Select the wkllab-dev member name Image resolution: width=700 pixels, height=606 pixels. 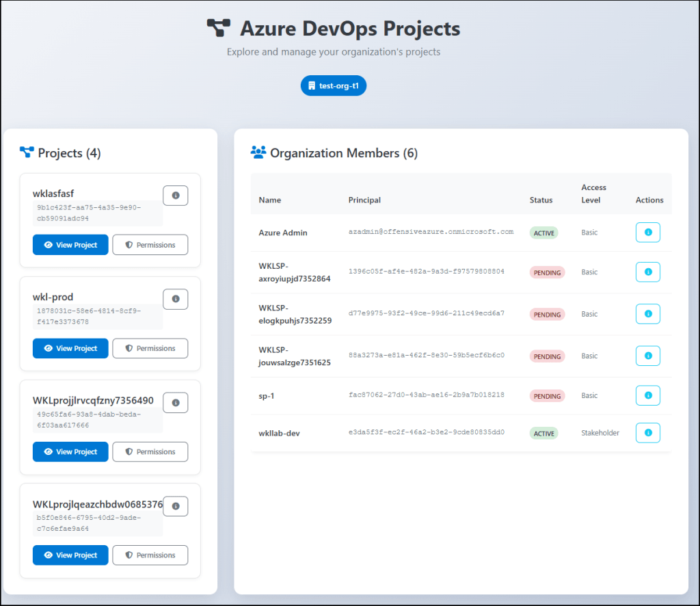[279, 433]
